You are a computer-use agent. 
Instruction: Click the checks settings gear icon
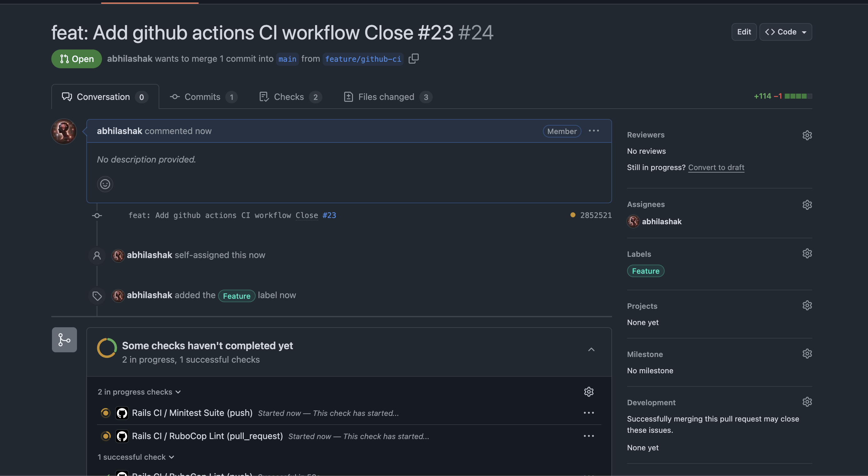[x=588, y=392]
